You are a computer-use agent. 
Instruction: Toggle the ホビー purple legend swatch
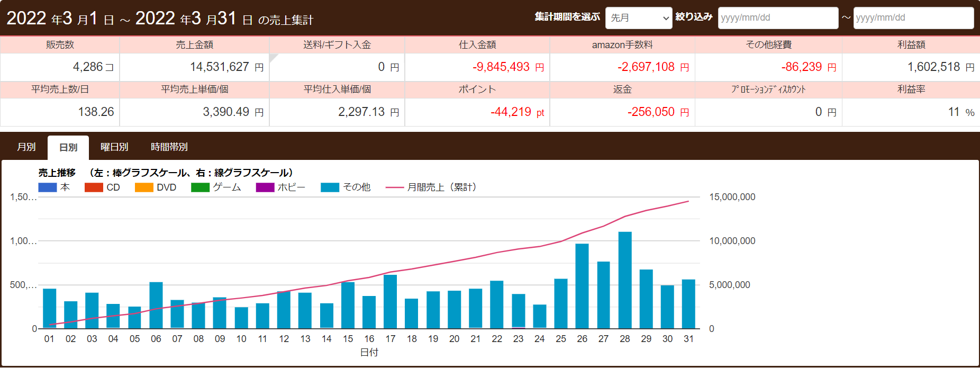(265, 187)
